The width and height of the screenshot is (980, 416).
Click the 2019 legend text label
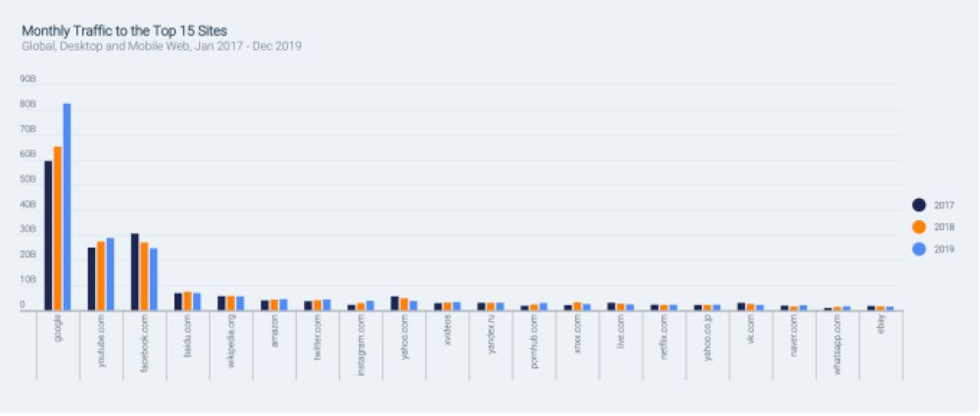point(944,249)
